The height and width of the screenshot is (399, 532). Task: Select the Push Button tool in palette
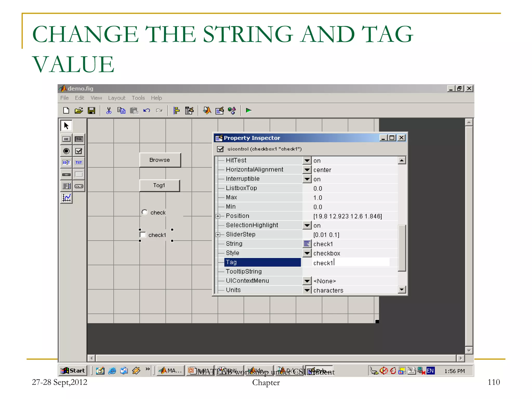[x=66, y=139]
